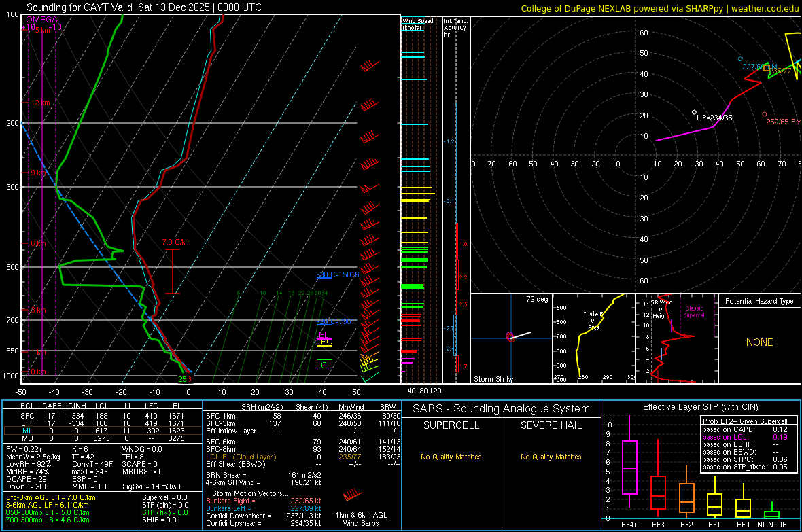Click the LCL-EL (Cloud Layer) row
Screen dimensions: 802x532
pos(303,457)
